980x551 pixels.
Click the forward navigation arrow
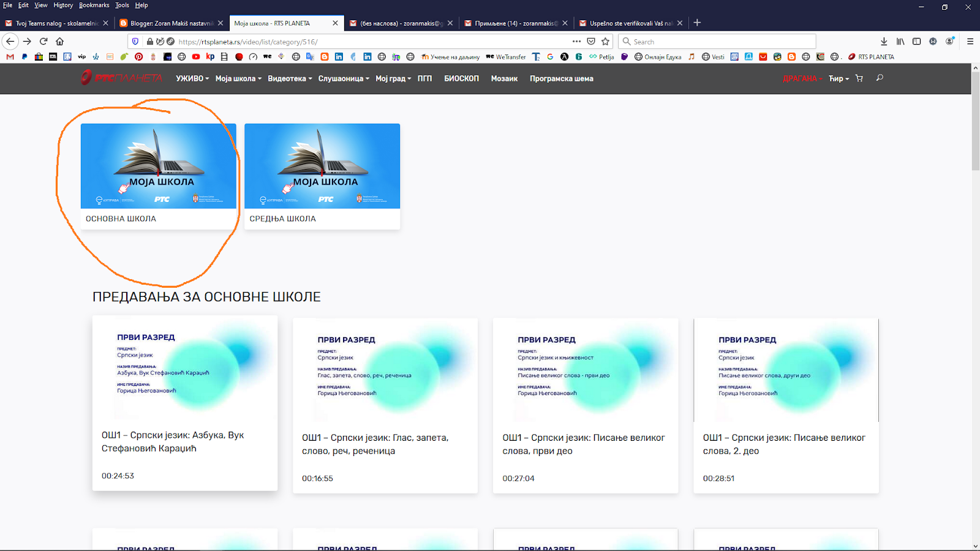27,42
